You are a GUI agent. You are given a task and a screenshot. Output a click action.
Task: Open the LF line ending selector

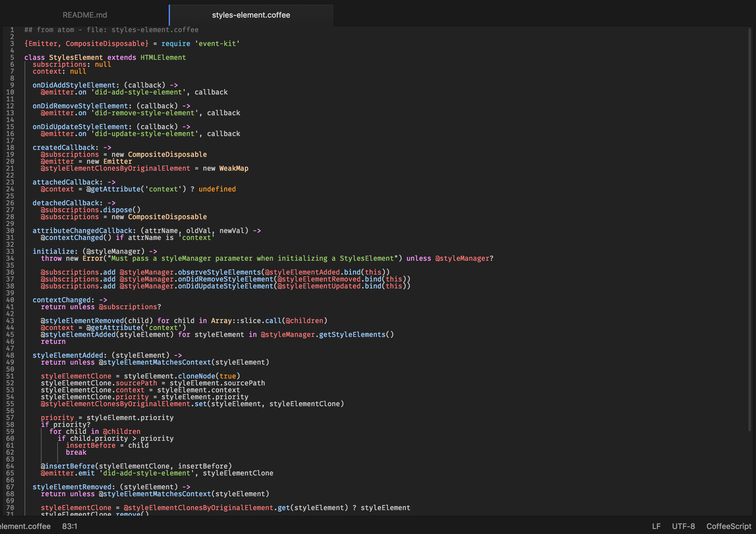click(x=656, y=526)
